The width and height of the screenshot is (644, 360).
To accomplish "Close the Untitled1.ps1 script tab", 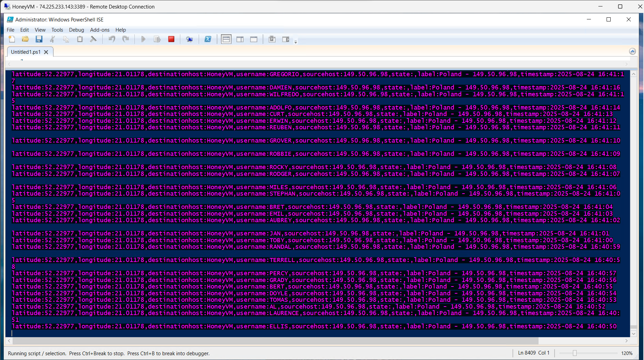I will (46, 52).
